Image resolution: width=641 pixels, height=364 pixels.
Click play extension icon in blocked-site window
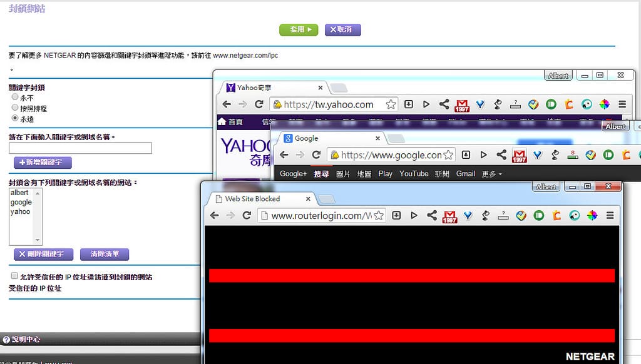tap(414, 215)
